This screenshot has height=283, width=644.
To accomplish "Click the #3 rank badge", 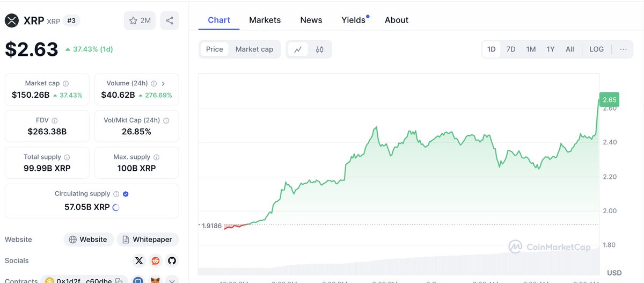I will click(x=71, y=21).
